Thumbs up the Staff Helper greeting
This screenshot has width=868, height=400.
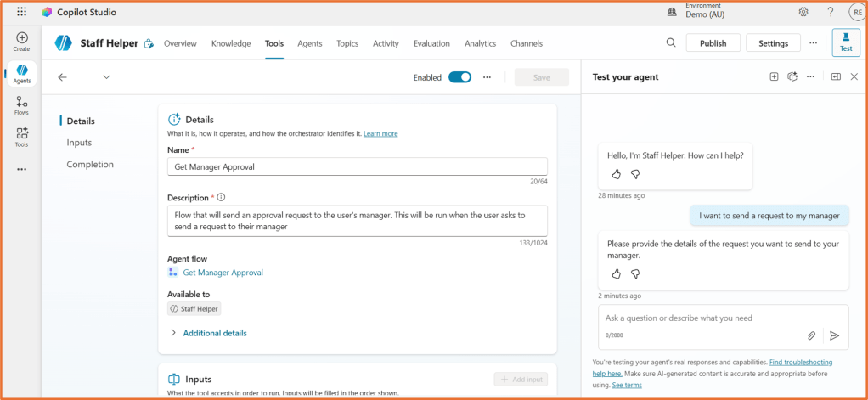click(x=617, y=174)
